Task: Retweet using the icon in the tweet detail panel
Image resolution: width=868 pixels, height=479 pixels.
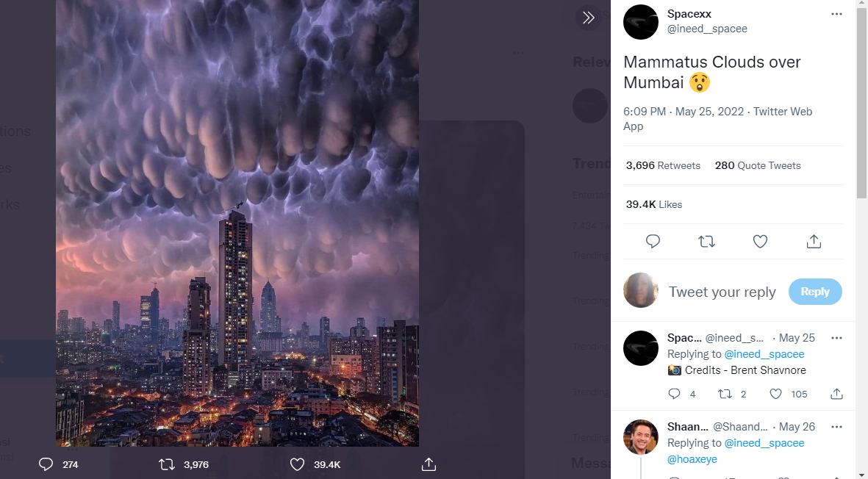Action: pyautogui.click(x=706, y=241)
